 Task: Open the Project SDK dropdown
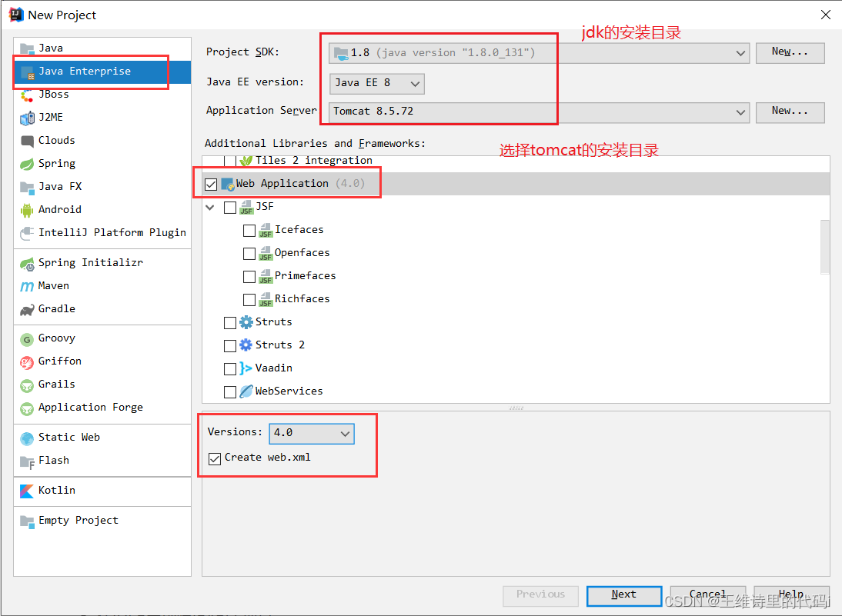click(x=539, y=53)
